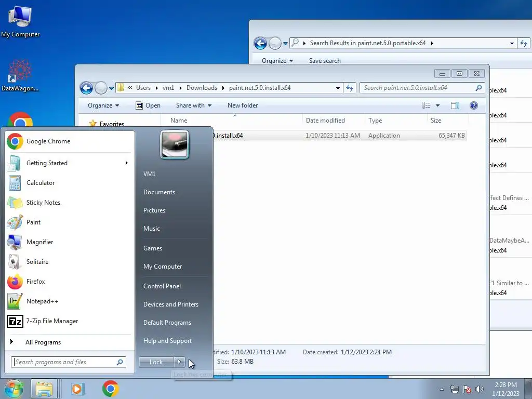Image resolution: width=532 pixels, height=399 pixels.
Task: Open Games from Start menu
Action: coord(153,248)
